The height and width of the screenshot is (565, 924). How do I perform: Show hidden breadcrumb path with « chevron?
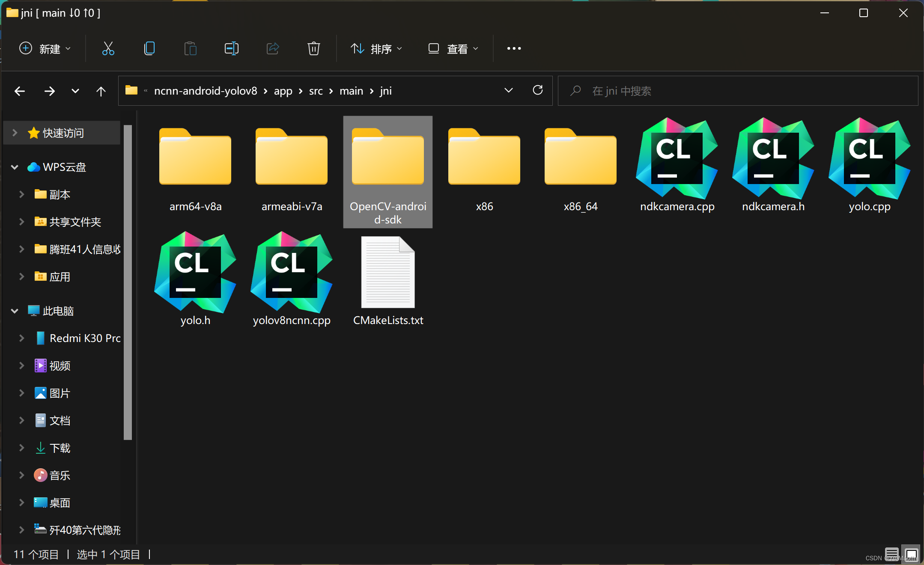(x=146, y=90)
